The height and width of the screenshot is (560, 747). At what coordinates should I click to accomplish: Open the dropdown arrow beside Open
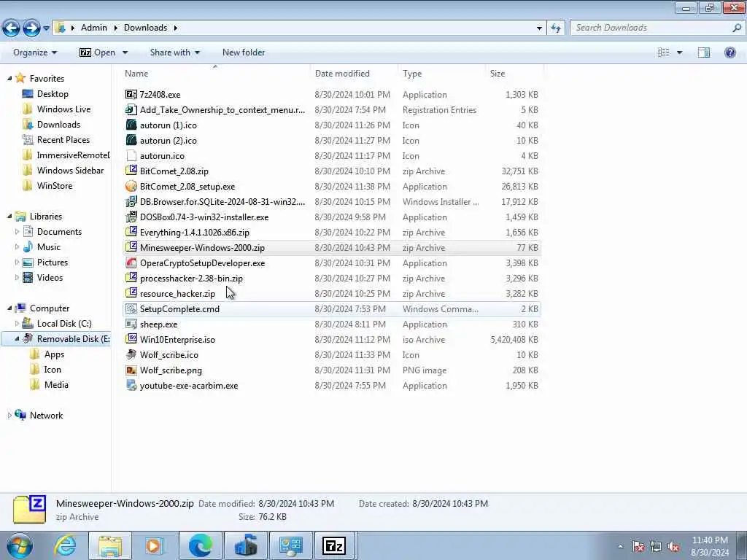(125, 52)
